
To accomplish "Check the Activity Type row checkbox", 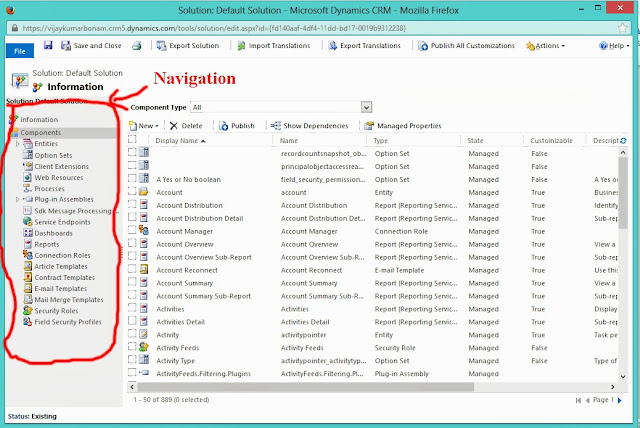I will pyautogui.click(x=132, y=359).
